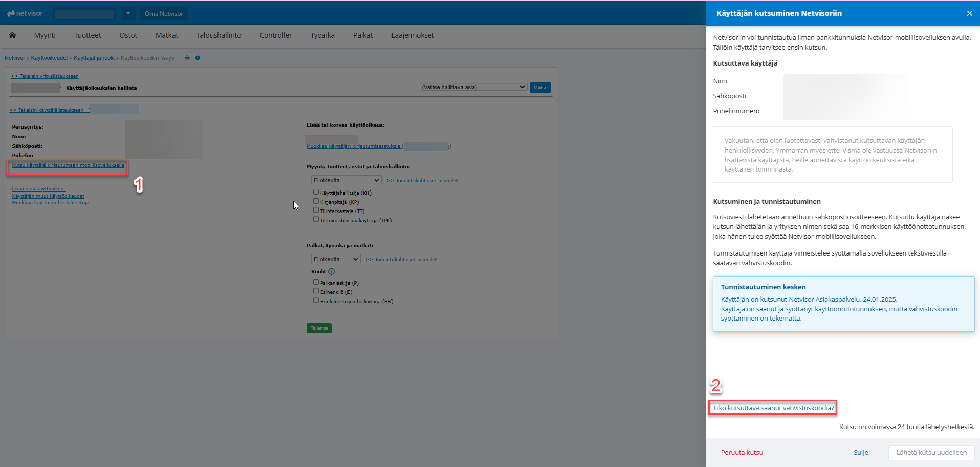980x467 pixels.
Task: Click Netvisor breadcrumb link
Action: coord(15,58)
